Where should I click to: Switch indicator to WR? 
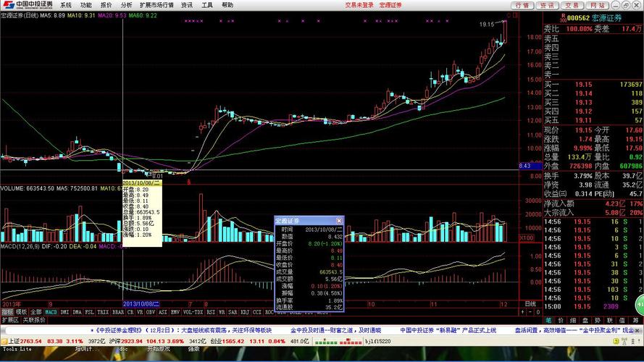[222, 312]
